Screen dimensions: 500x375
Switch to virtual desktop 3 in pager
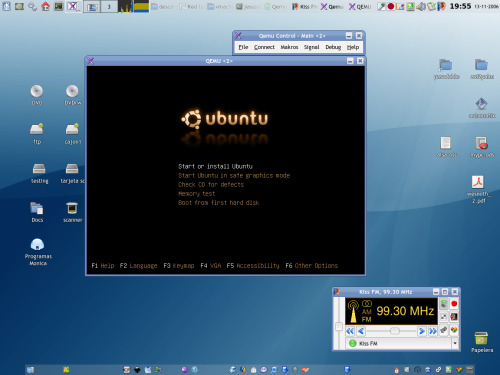click(x=109, y=6)
